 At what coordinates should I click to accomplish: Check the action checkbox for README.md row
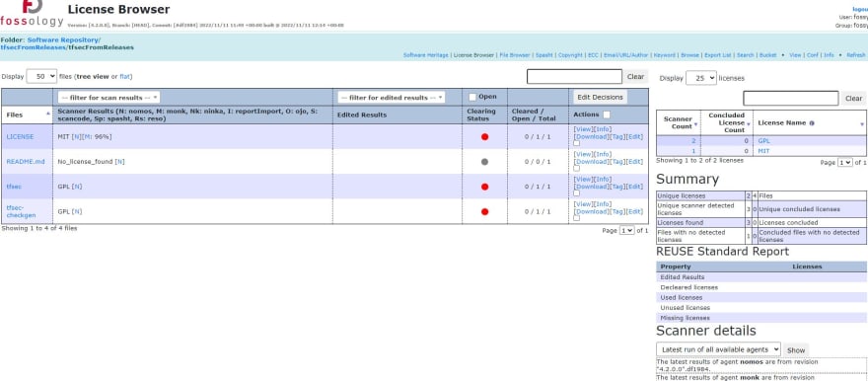click(577, 169)
